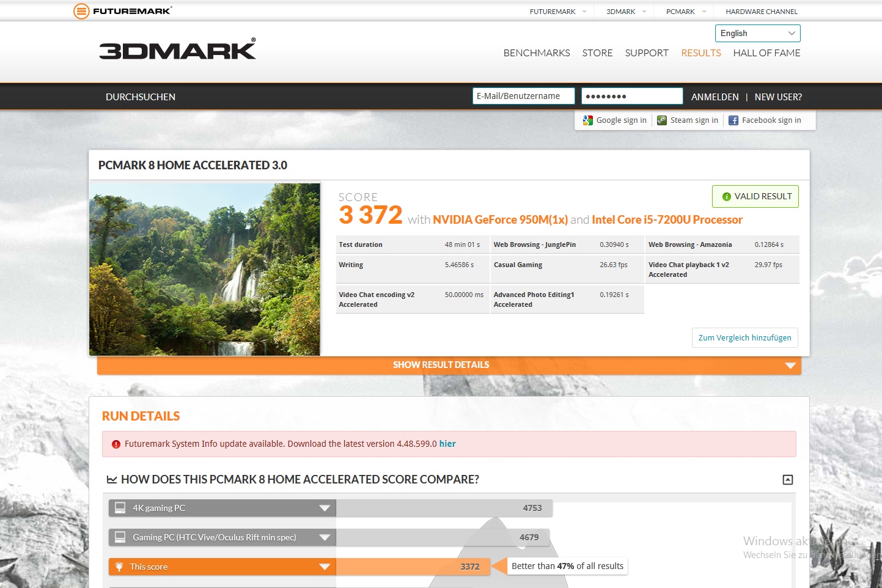The width and height of the screenshot is (882, 588).
Task: Click the 50.00000 ms value
Action: (464, 295)
